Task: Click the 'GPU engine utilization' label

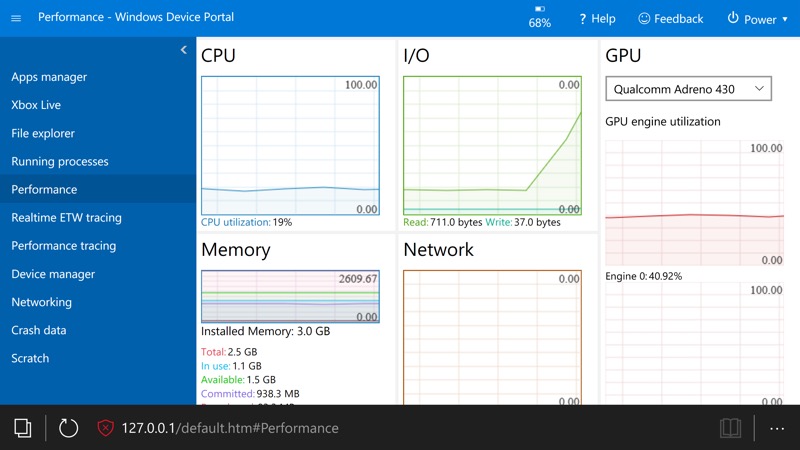Action: click(663, 121)
